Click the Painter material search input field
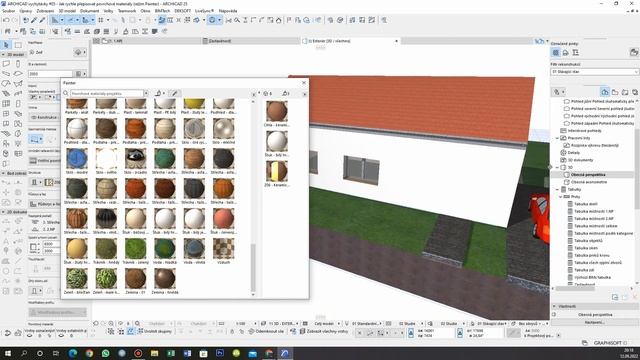The width and height of the screenshot is (640, 360). coord(107,93)
